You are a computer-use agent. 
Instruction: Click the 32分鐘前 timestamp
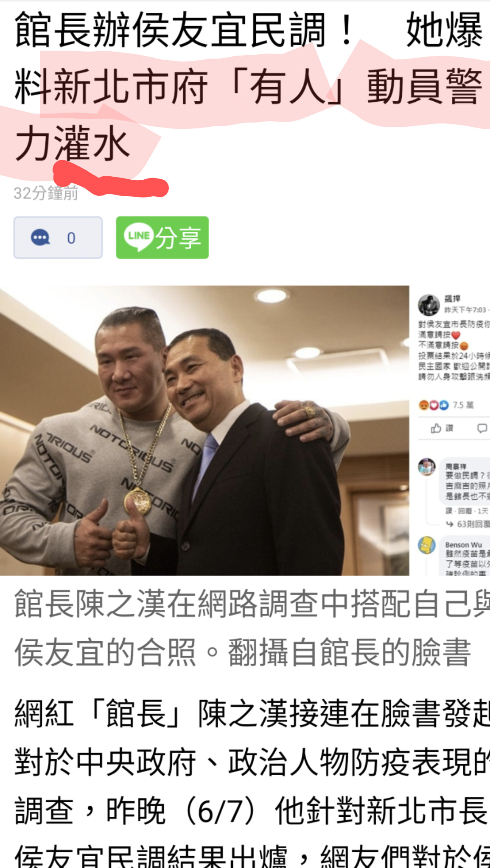click(46, 193)
